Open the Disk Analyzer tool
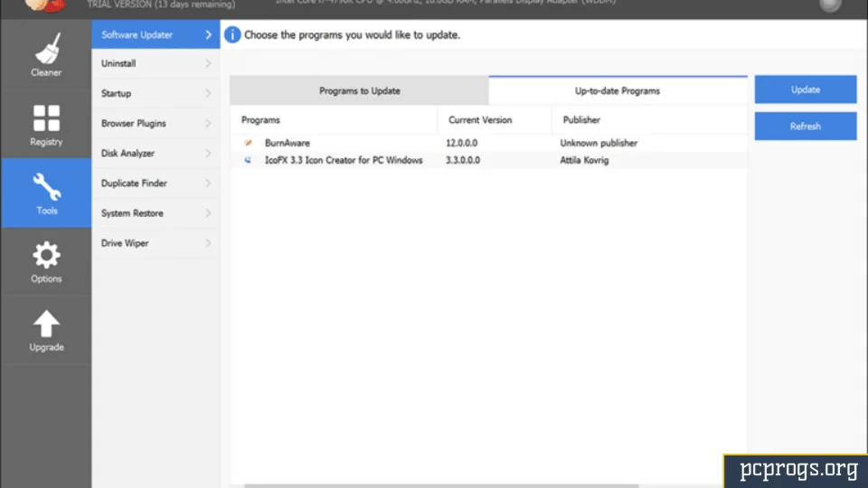Screen dimensions: 868x488 pos(156,154)
